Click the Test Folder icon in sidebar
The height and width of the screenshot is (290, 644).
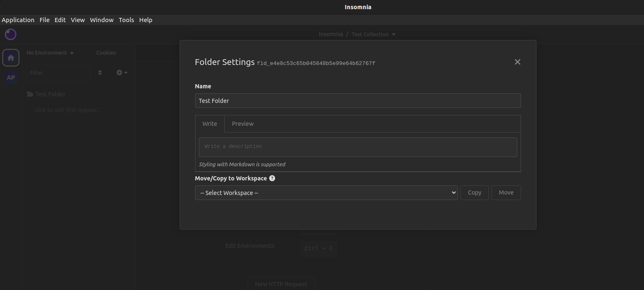[x=30, y=94]
